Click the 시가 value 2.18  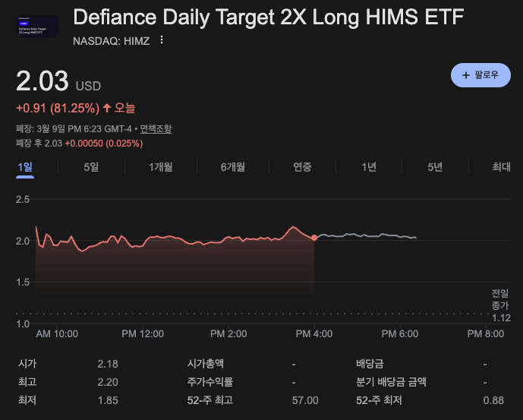(x=108, y=364)
